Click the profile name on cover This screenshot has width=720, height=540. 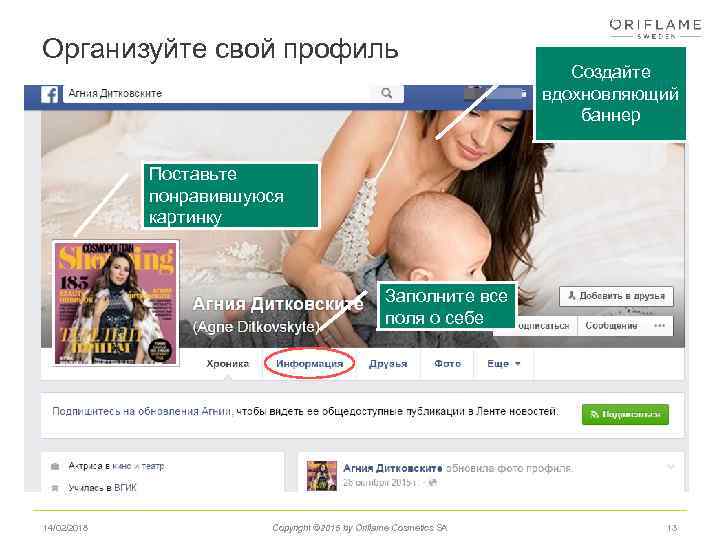(x=278, y=304)
